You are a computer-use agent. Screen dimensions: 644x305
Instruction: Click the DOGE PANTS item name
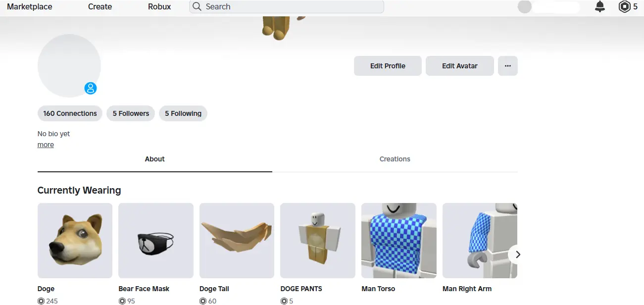coord(301,289)
